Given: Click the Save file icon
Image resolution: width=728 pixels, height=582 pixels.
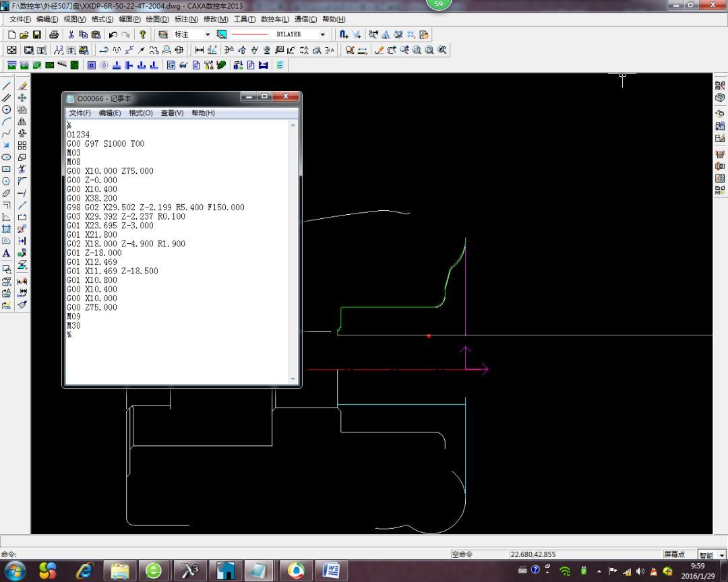Looking at the screenshot, I should tap(37, 34).
